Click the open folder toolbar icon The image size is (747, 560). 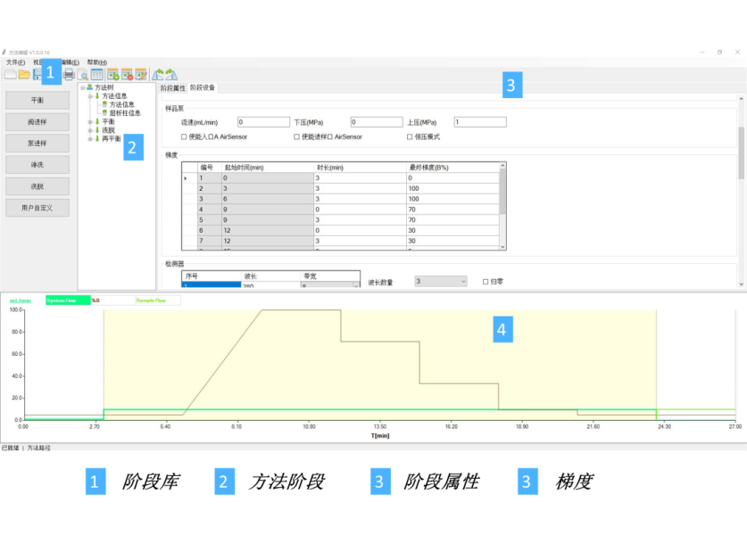coord(24,75)
